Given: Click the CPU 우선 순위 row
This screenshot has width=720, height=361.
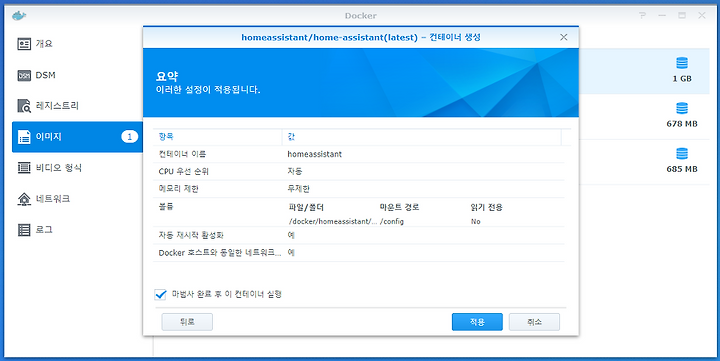Looking at the screenshot, I should tap(359, 171).
